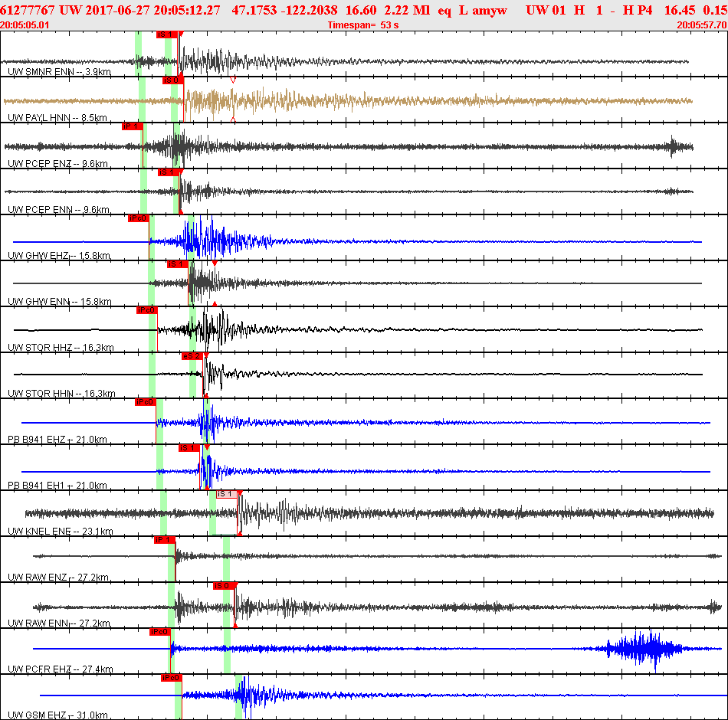728x720 pixels.
Task: Click the iS 1 pick flag on PCEP ENN
Action: click(x=168, y=172)
